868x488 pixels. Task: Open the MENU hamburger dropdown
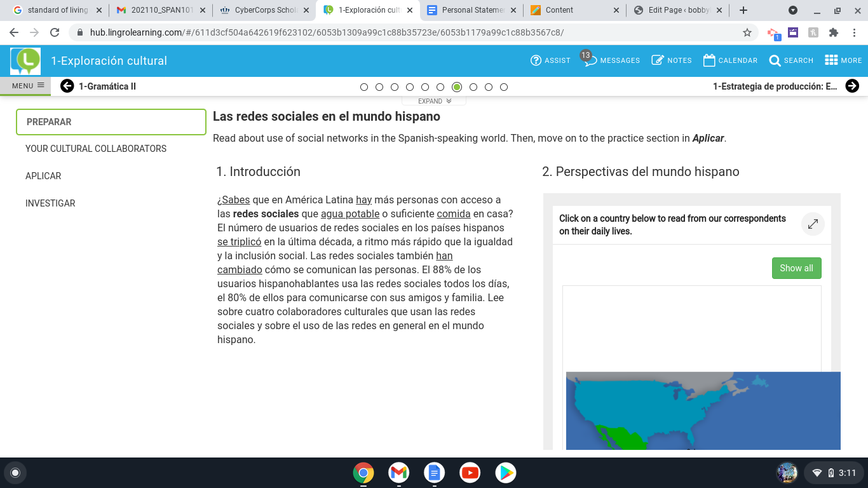25,86
